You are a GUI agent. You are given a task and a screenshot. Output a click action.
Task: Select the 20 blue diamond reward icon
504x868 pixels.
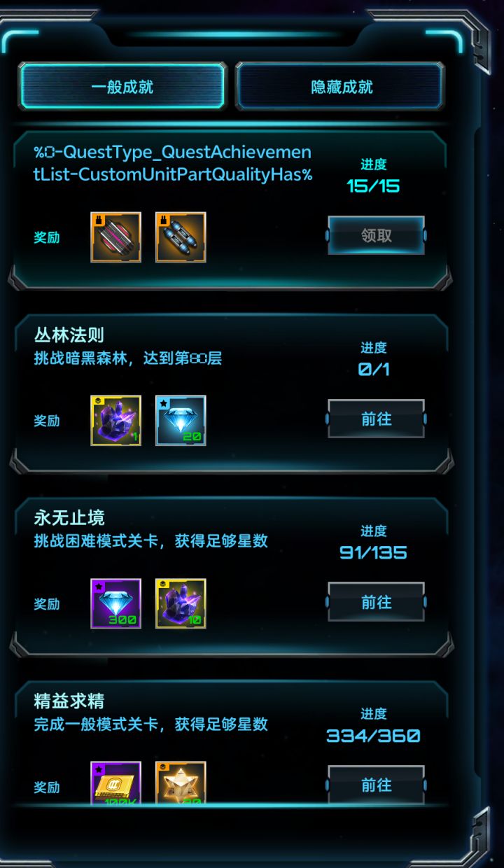pyautogui.click(x=181, y=421)
